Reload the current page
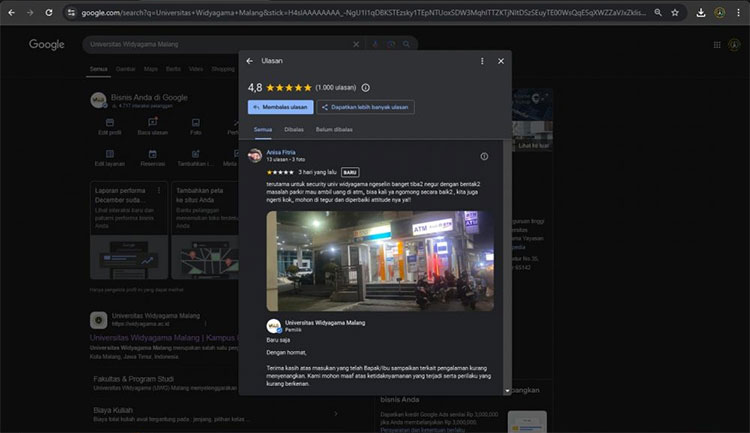The height and width of the screenshot is (433, 750). coord(49,13)
